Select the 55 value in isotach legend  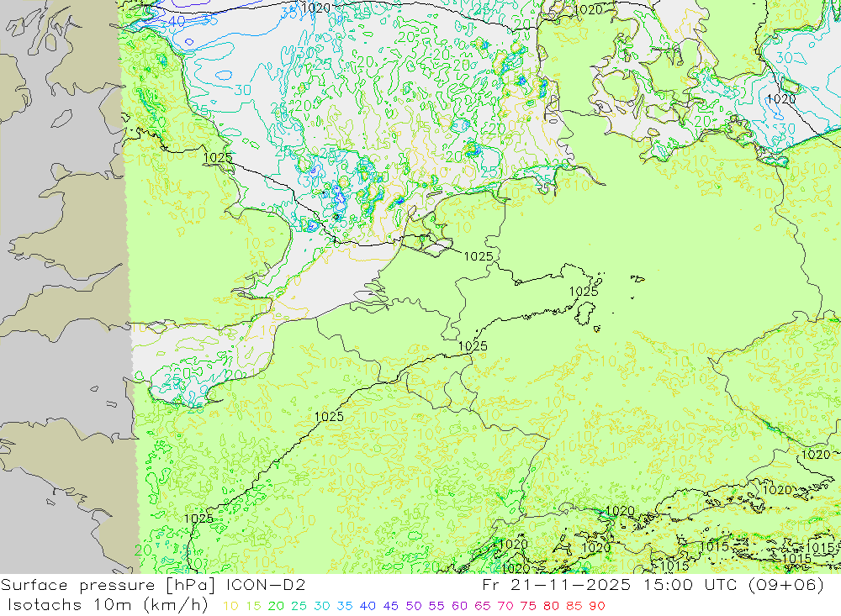pos(436,606)
